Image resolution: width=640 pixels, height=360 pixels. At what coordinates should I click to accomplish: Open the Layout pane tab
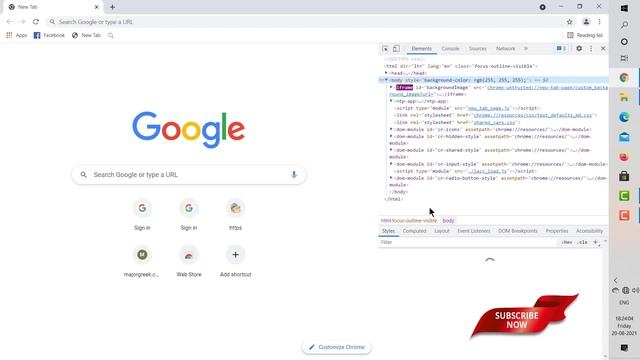point(442,231)
